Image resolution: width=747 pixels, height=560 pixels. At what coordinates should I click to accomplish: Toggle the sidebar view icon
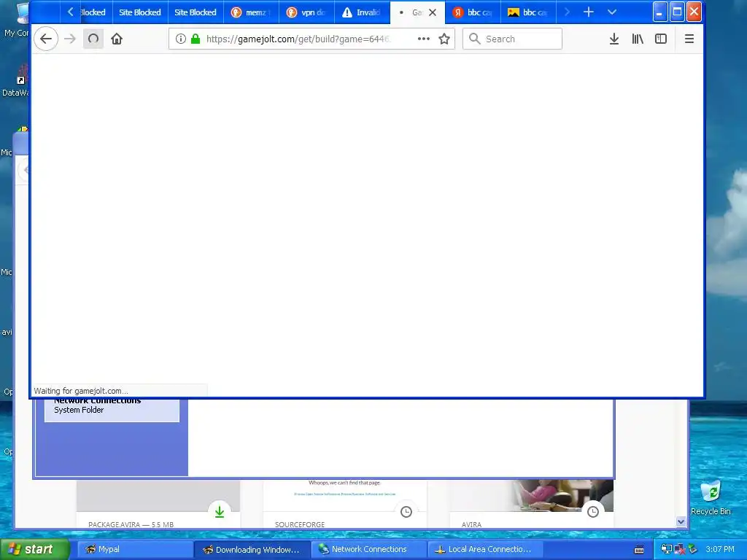[x=661, y=39]
